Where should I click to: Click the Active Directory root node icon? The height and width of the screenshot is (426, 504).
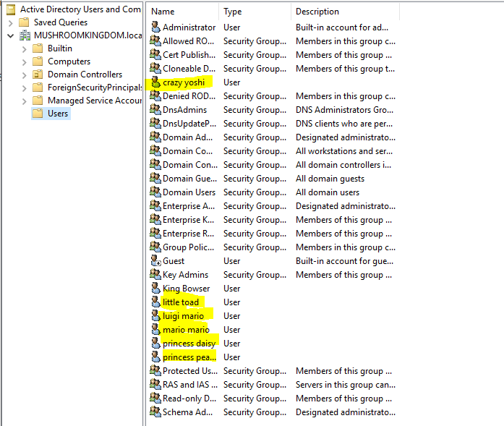11,9
